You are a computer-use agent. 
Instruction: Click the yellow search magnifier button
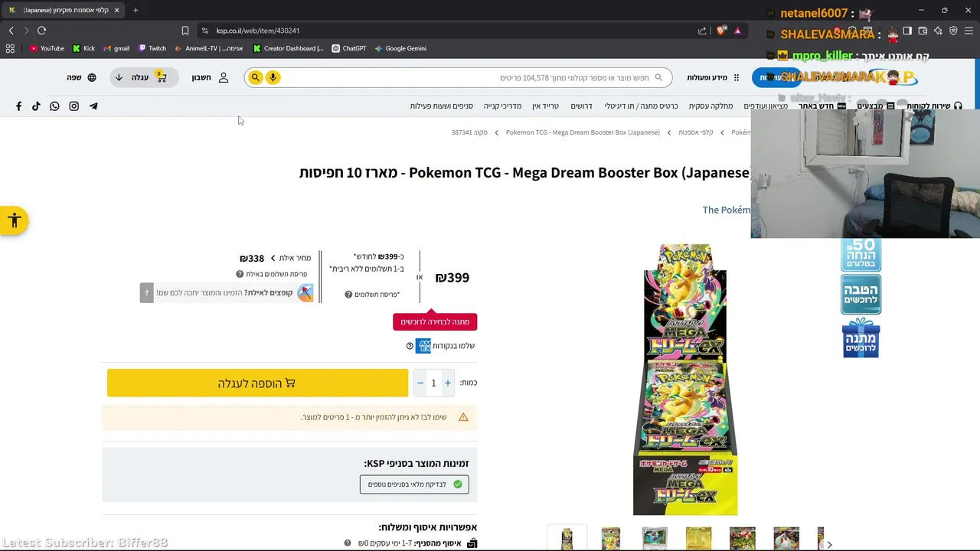(x=255, y=77)
